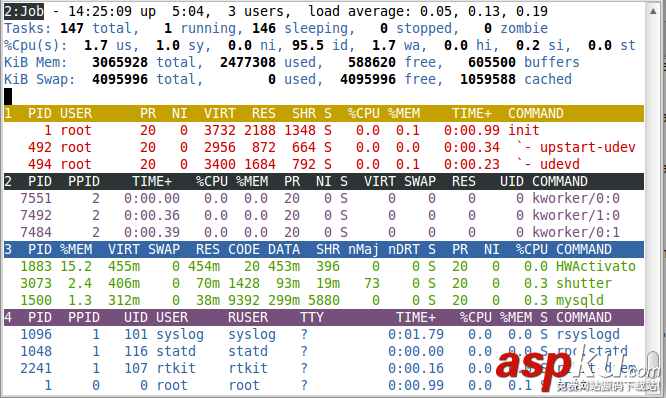The image size is (666, 398).
Task: Click the 'kworker/0:0' command
Action: coord(576,198)
